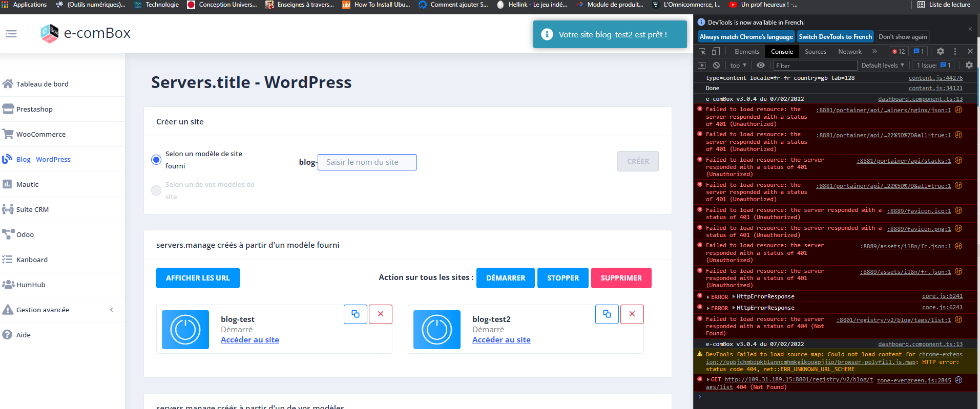Image resolution: width=980 pixels, height=409 pixels.
Task: Toggle DevTools device toolbar icon
Action: 716,51
